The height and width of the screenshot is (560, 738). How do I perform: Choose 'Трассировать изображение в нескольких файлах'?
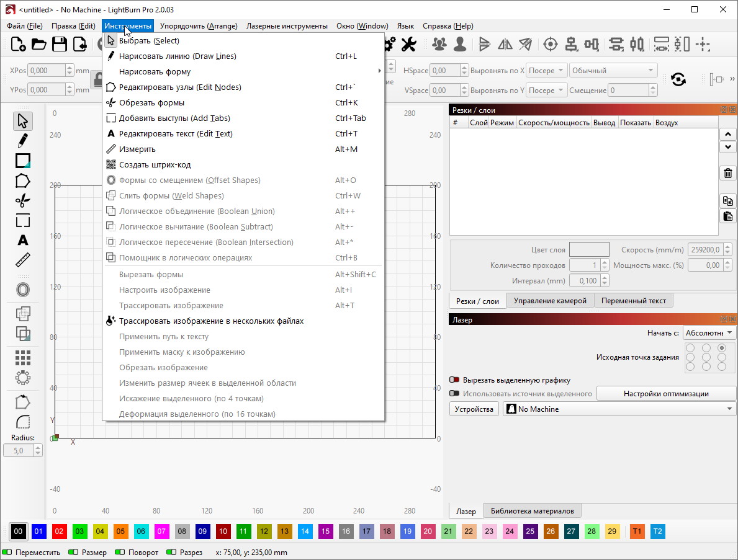tap(243, 321)
